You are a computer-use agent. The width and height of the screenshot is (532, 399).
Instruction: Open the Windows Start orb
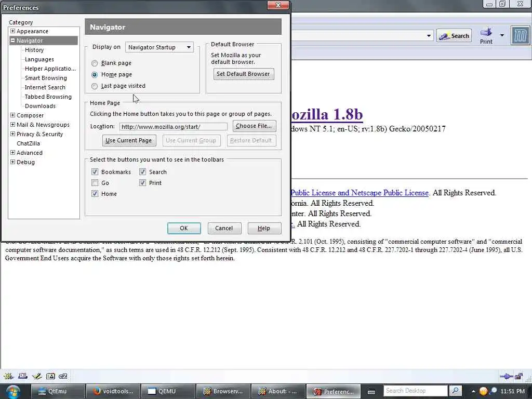[12, 391]
